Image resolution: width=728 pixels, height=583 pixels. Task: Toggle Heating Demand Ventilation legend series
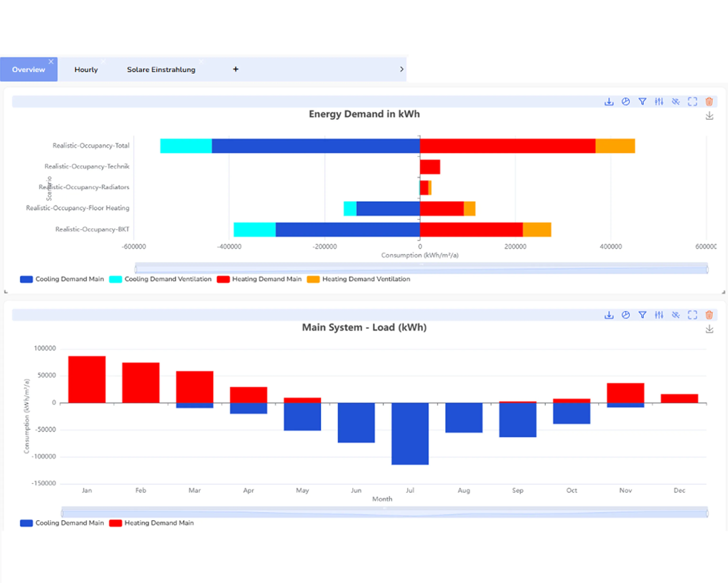(359, 279)
